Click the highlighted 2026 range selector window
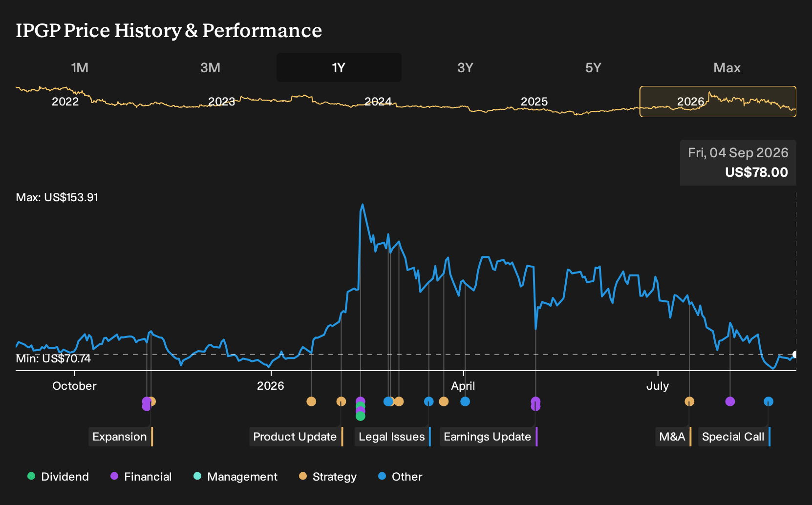The height and width of the screenshot is (505, 812). click(x=718, y=102)
